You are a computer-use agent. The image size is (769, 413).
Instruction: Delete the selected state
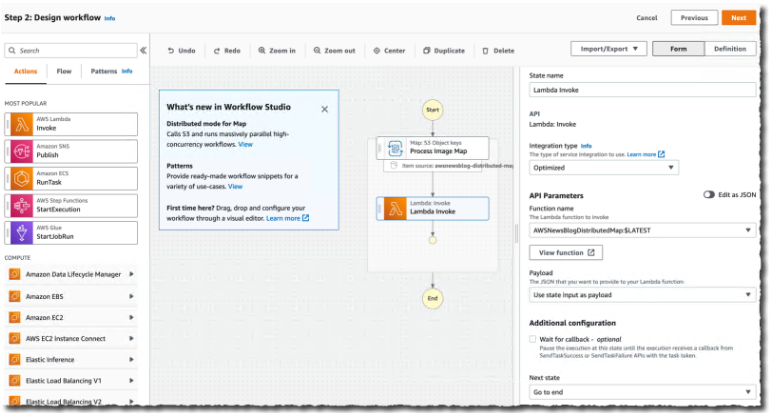[x=498, y=50]
